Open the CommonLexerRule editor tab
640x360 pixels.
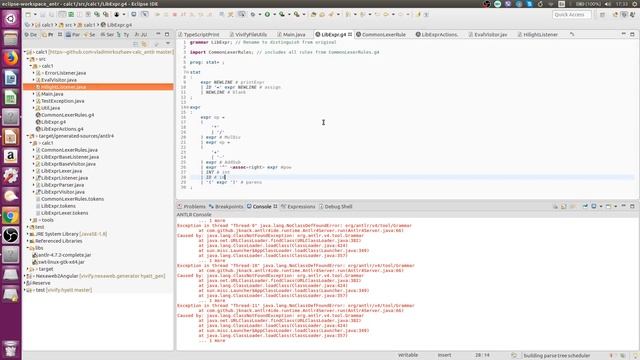(x=381, y=35)
